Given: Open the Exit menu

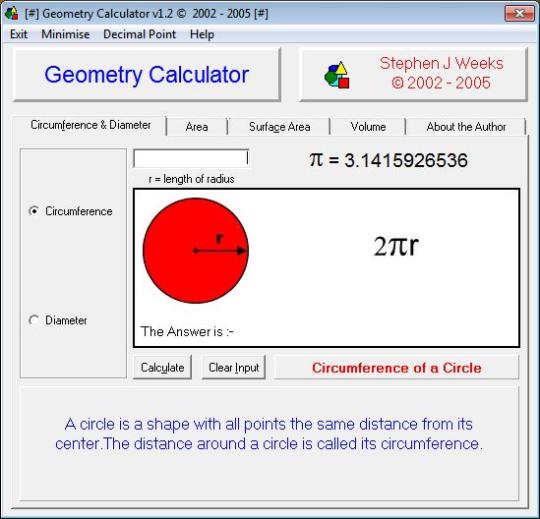Looking at the screenshot, I should point(19,34).
